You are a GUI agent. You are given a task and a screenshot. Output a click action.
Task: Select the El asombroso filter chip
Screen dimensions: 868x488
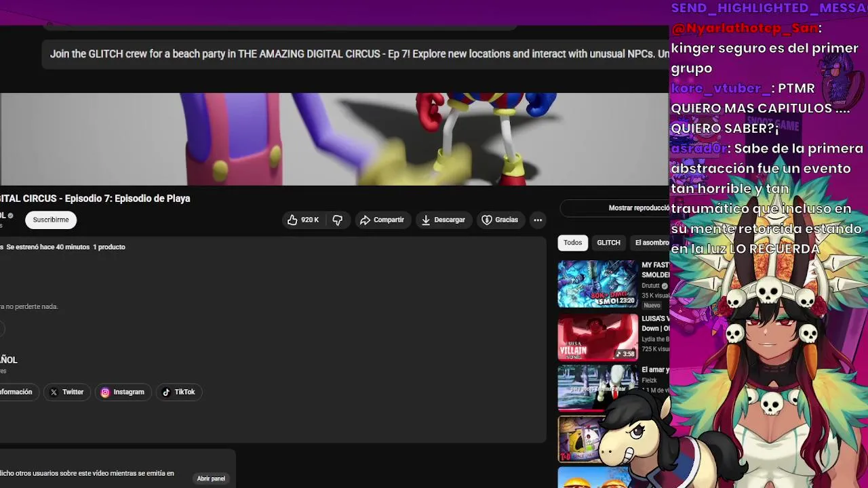click(x=650, y=243)
